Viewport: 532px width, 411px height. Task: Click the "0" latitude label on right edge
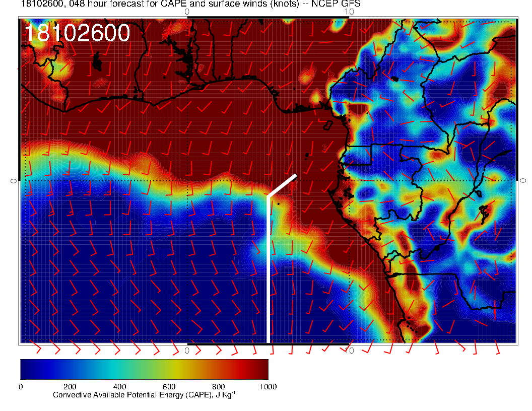click(x=523, y=180)
